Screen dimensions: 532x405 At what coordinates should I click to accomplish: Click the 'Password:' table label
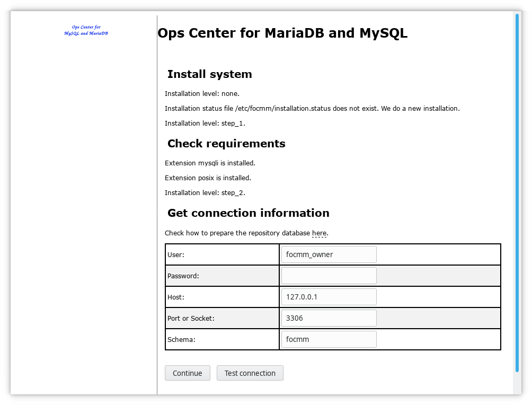coord(183,276)
